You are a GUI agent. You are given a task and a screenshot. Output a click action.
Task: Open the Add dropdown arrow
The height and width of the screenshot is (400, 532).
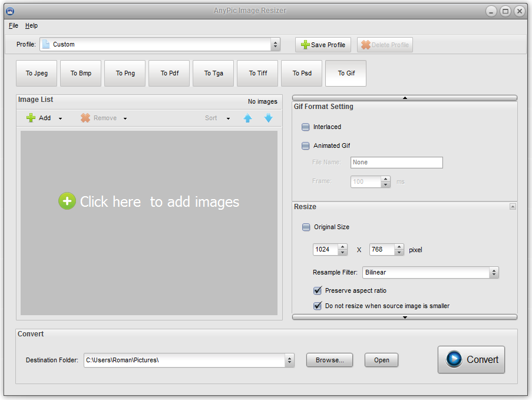pos(61,118)
